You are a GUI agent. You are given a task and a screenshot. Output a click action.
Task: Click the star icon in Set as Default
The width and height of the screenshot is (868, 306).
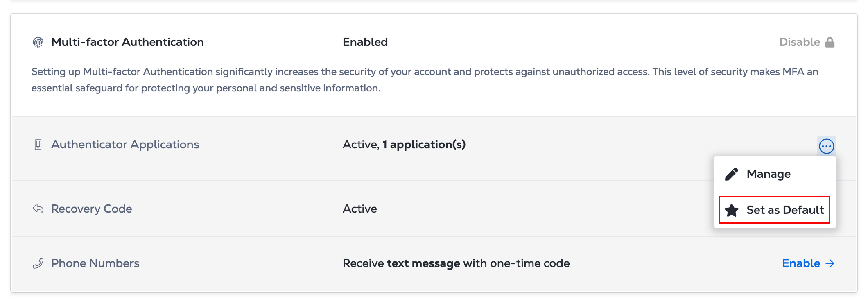click(732, 210)
